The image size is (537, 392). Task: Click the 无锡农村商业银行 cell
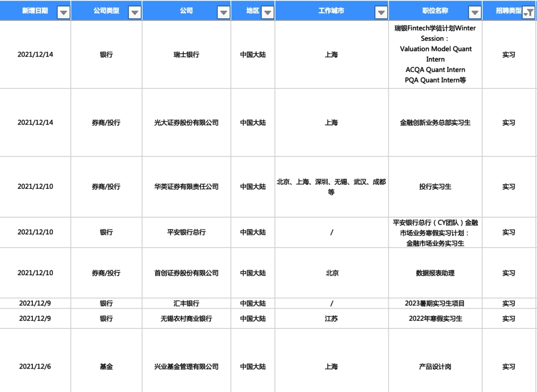(x=186, y=318)
